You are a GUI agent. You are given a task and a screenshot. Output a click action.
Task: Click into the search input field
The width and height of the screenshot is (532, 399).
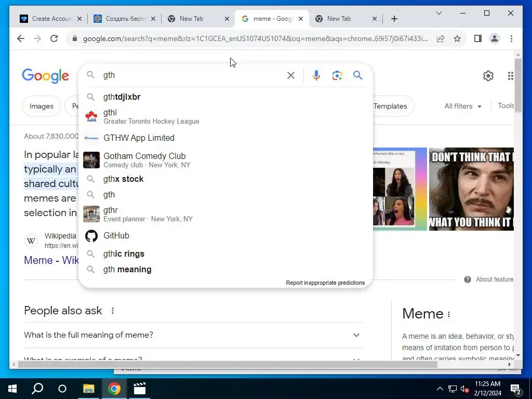pos(192,75)
